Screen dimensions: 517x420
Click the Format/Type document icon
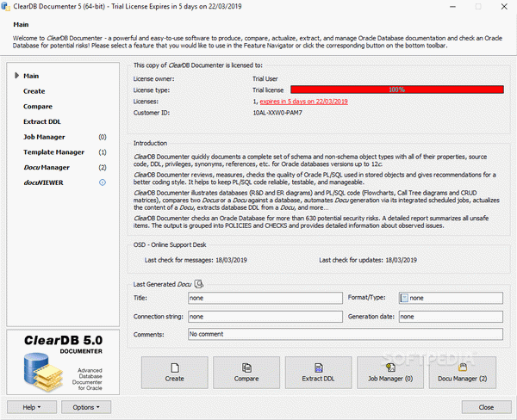tap(404, 298)
